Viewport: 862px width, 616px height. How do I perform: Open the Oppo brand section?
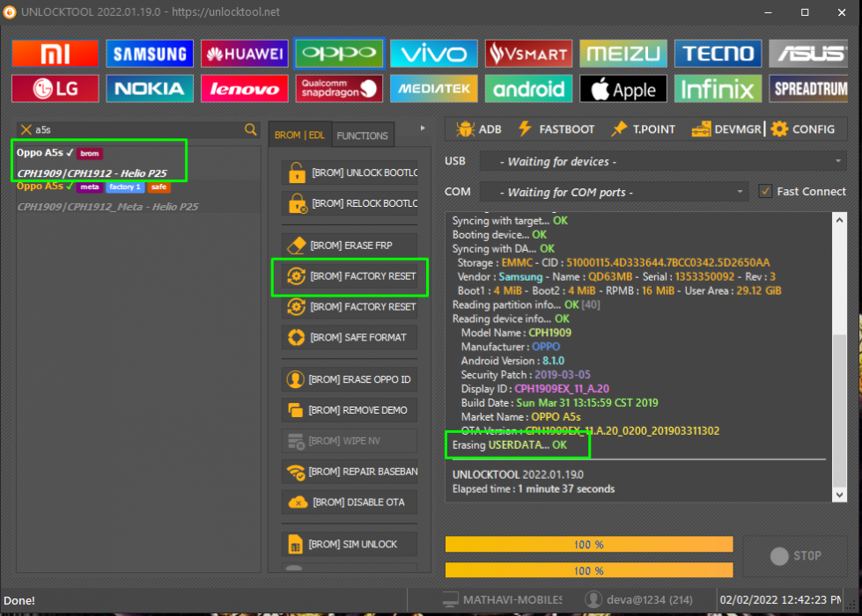(339, 54)
